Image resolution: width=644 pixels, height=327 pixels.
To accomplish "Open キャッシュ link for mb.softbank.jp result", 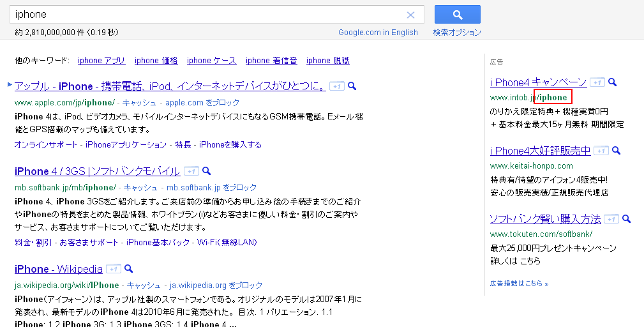I will pos(140,187).
